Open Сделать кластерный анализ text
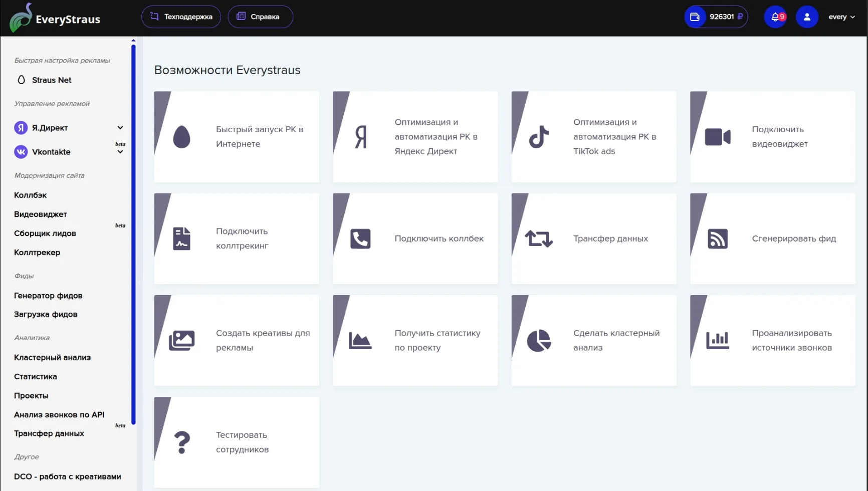This screenshot has width=868, height=491. click(616, 341)
